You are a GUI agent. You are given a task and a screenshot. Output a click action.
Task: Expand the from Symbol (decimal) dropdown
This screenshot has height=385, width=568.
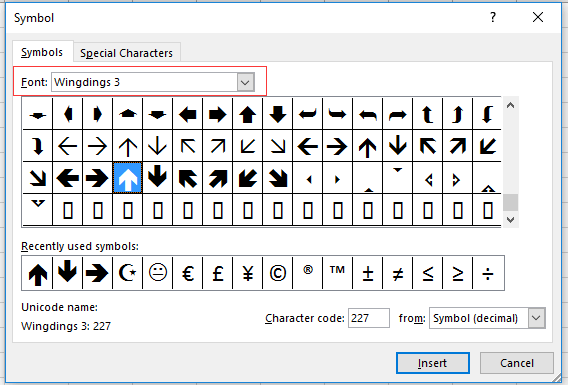(536, 318)
